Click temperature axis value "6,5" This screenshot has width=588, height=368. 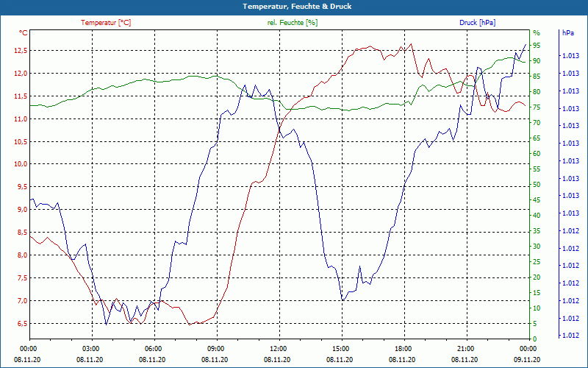(23, 324)
